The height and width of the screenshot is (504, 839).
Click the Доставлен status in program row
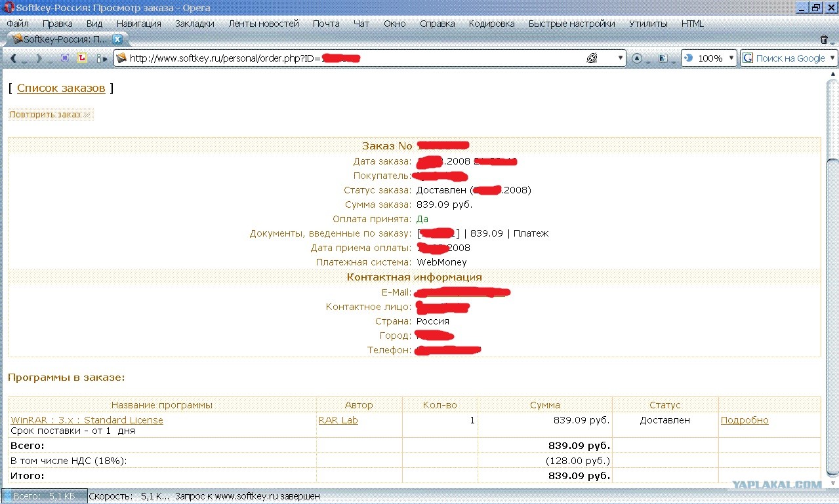click(665, 420)
